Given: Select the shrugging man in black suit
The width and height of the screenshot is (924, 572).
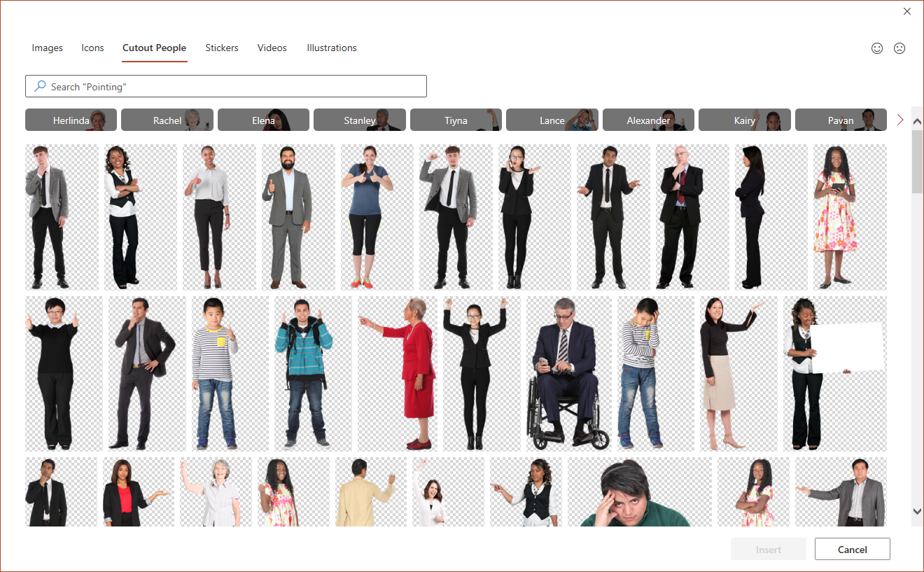Looking at the screenshot, I should [614, 217].
